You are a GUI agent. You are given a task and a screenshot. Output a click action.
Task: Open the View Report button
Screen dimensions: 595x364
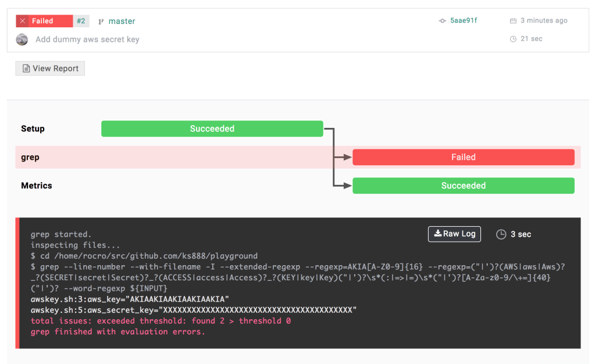[50, 69]
